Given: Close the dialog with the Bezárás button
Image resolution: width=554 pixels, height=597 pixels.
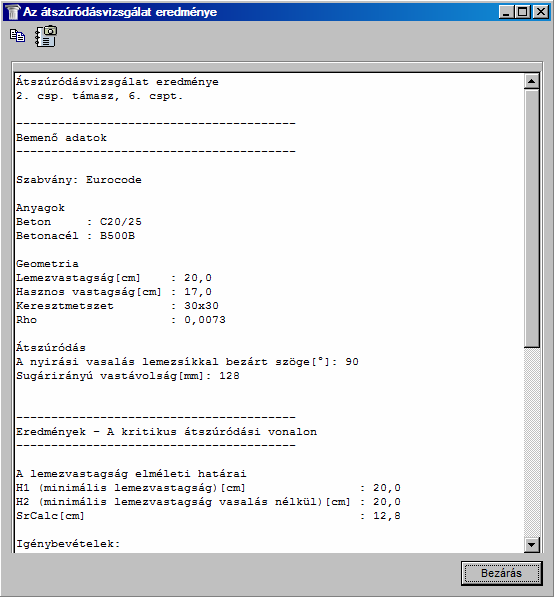Looking at the screenshot, I should [x=501, y=573].
